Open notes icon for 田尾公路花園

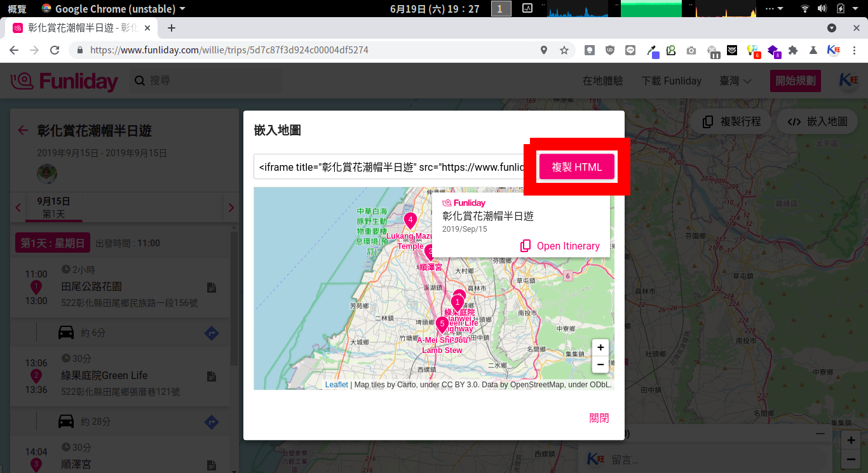pos(212,288)
